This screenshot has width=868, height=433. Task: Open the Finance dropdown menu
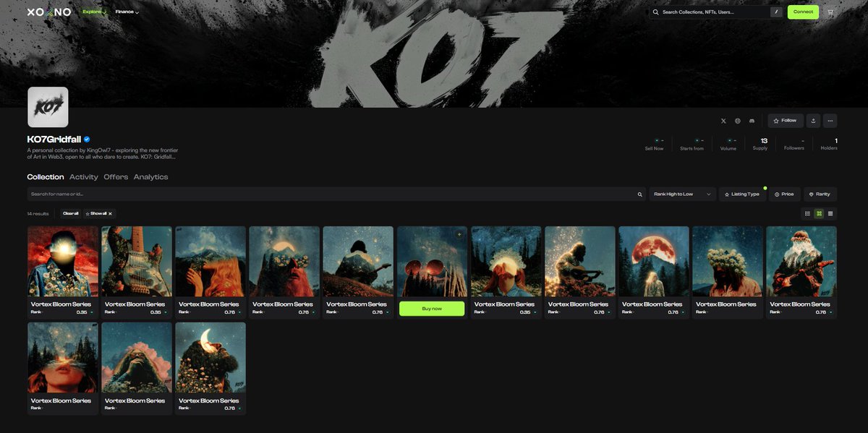[x=127, y=12]
